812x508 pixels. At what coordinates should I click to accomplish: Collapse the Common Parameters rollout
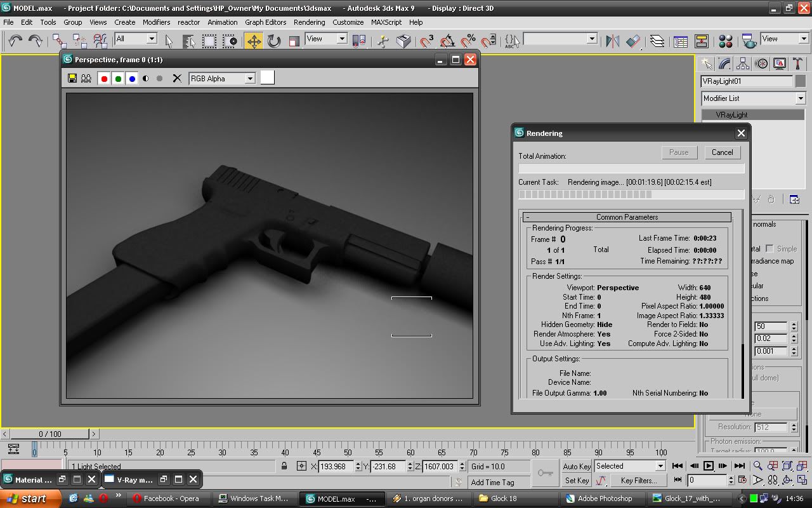coord(627,217)
